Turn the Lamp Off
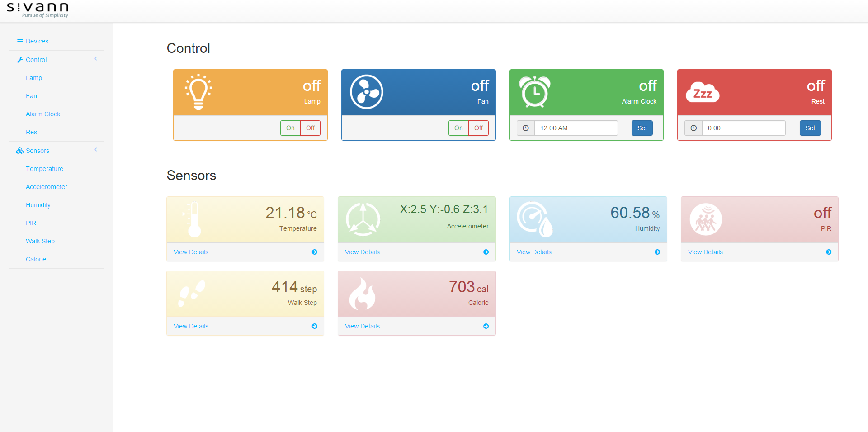Screen dimensions: 868x432 pyautogui.click(x=310, y=128)
